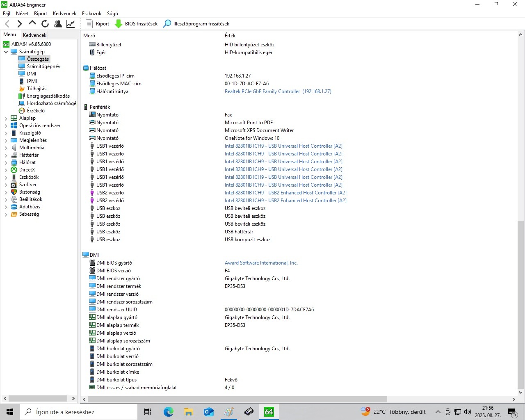This screenshot has height=420, width=525.
Task: Open the user profile toolbar icon
Action: [x=58, y=24]
